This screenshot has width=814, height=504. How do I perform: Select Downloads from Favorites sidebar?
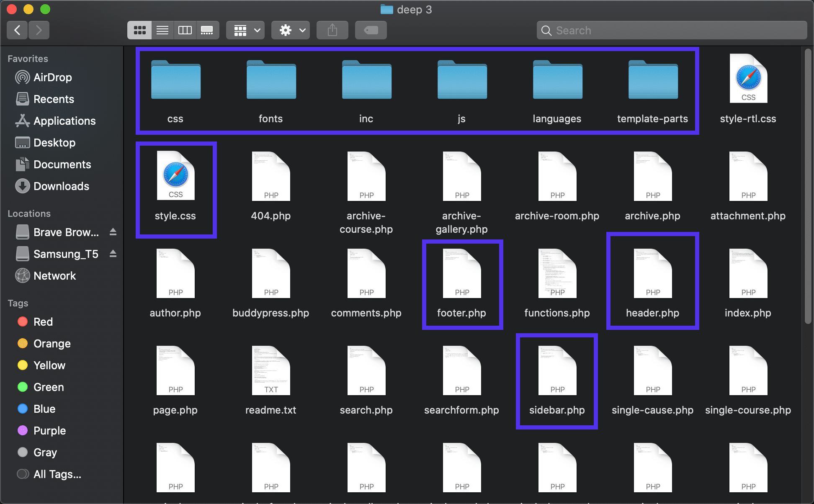(60, 186)
